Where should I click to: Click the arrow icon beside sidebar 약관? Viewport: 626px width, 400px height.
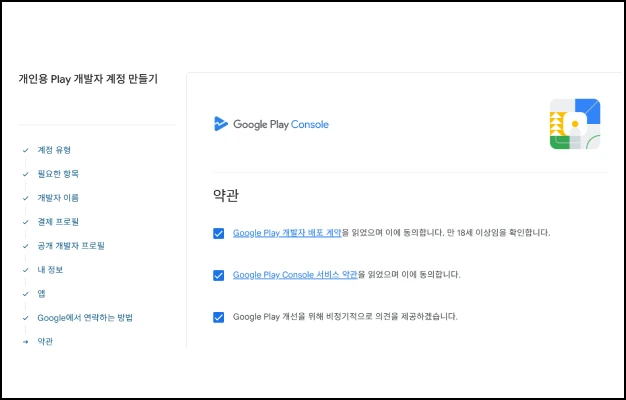[26, 342]
